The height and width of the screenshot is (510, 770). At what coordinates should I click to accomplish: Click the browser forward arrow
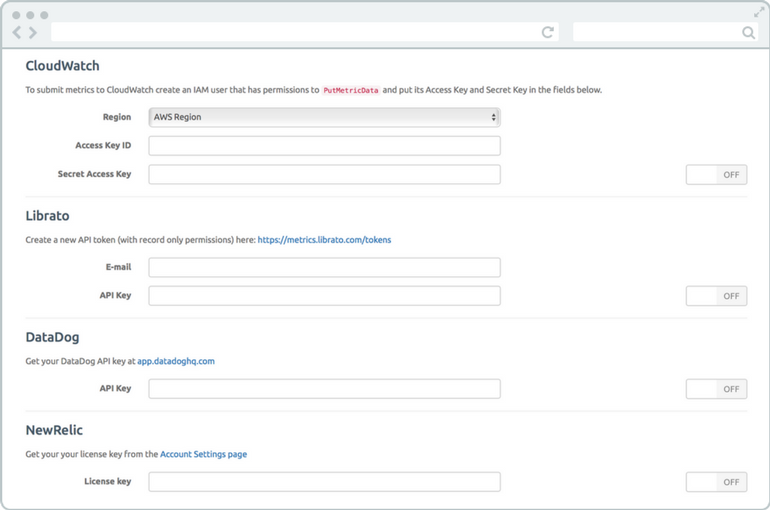pyautogui.click(x=33, y=33)
